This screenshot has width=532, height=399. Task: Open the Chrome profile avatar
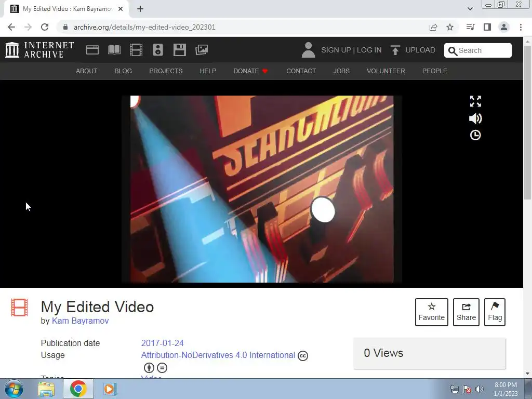pyautogui.click(x=504, y=27)
